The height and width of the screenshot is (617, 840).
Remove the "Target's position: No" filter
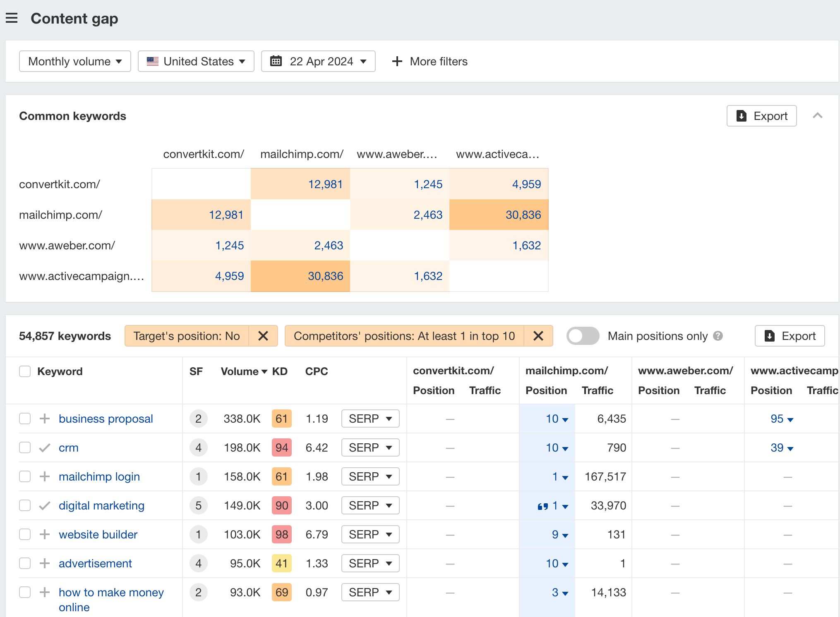point(264,336)
